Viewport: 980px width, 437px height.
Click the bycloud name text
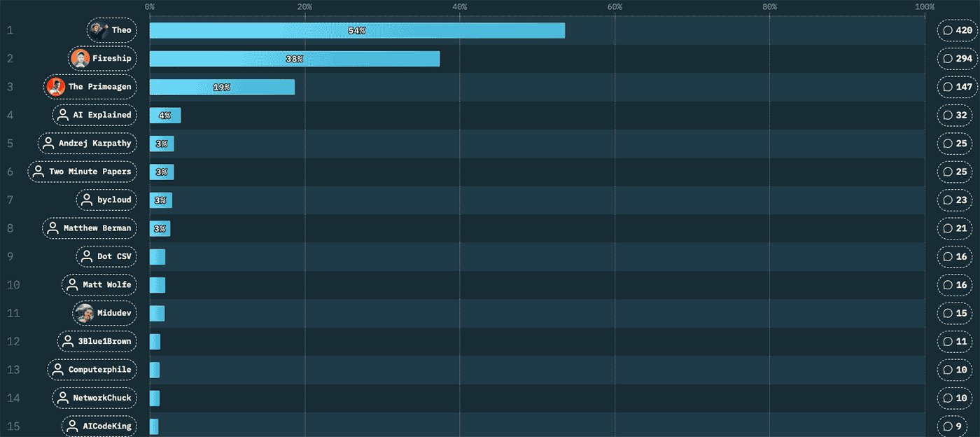tap(114, 200)
